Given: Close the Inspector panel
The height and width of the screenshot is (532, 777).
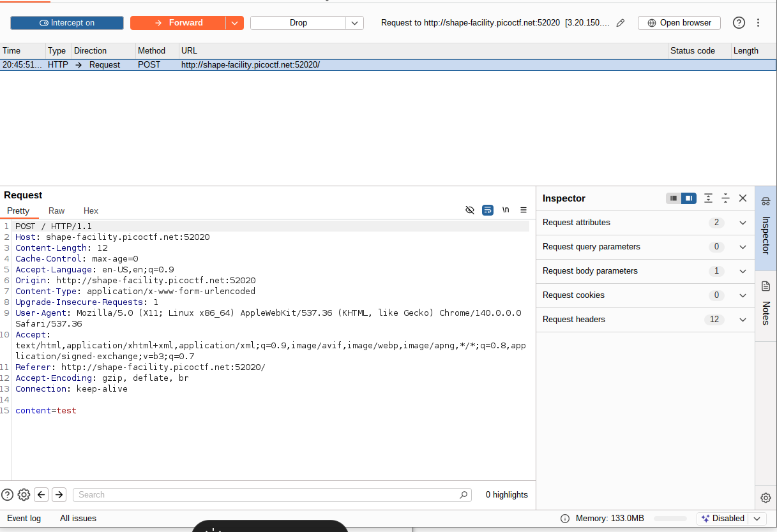Looking at the screenshot, I should (x=743, y=198).
